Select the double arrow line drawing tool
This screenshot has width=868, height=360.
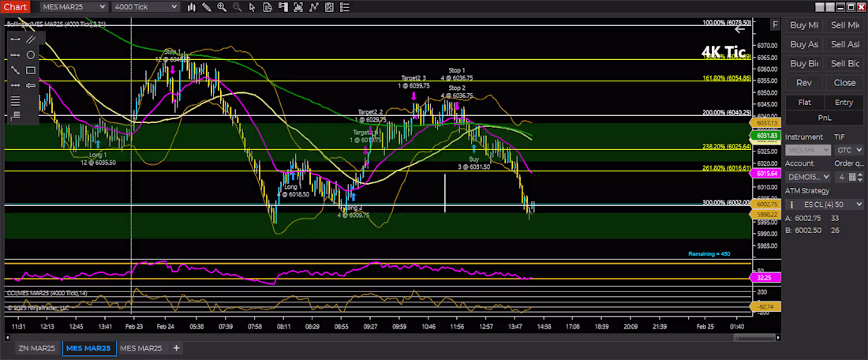[16, 54]
